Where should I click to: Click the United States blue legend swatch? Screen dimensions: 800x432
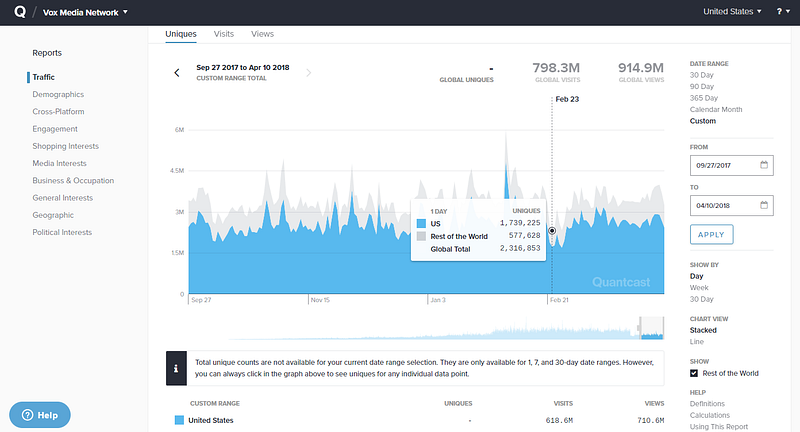tap(179, 420)
